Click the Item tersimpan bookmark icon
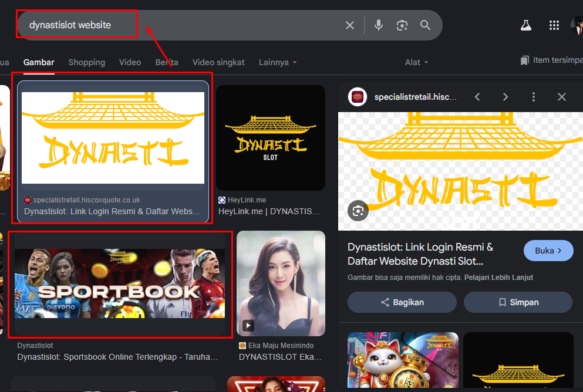The image size is (583, 392). (x=524, y=60)
